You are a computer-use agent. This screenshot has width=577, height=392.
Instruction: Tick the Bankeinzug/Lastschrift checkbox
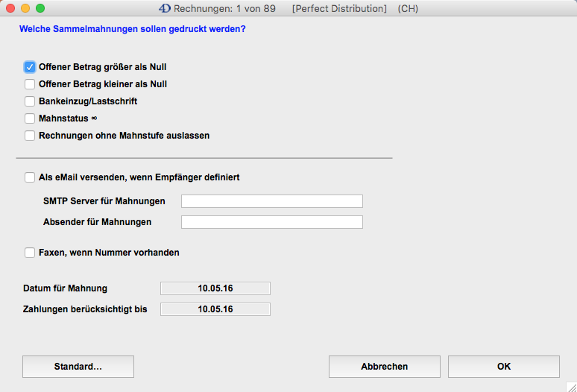[x=30, y=101]
